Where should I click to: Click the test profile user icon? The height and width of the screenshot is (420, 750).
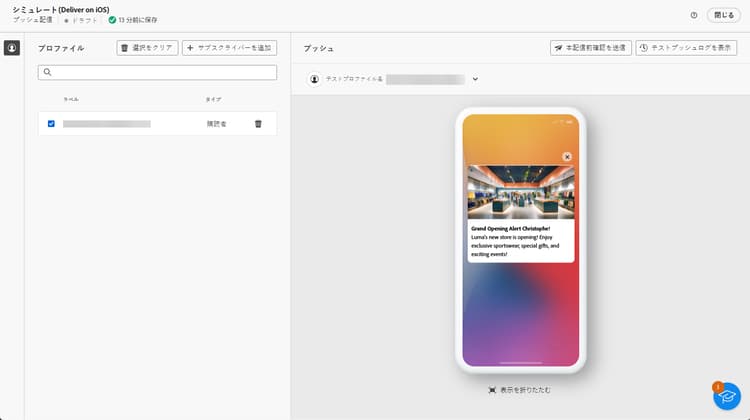(x=314, y=79)
